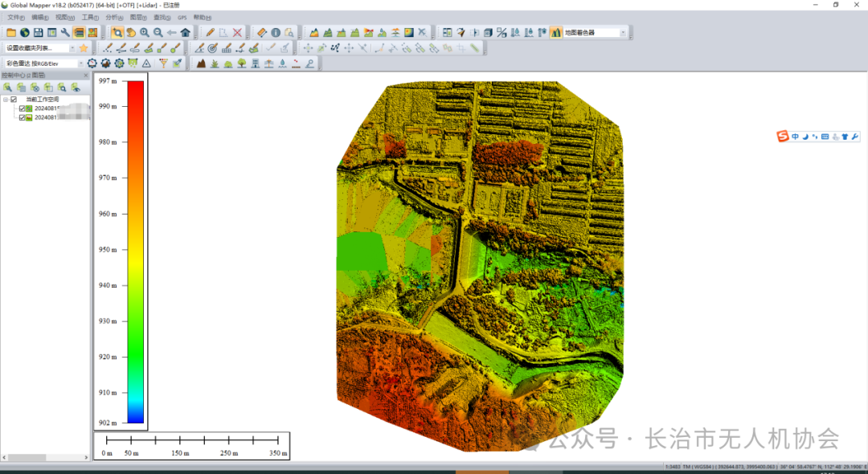Image resolution: width=868 pixels, height=474 pixels.
Task: Collapse the 当前工作空间 tree node
Action: coord(6,100)
